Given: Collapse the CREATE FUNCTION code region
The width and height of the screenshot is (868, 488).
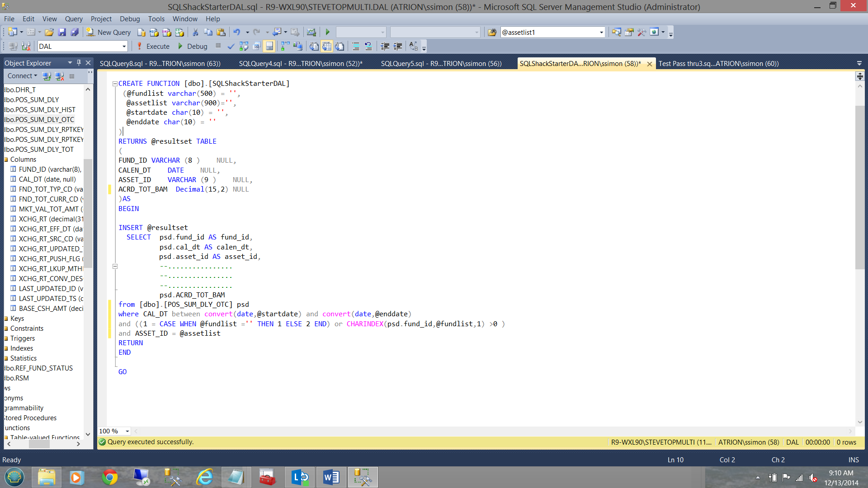Looking at the screenshot, I should tap(115, 84).
